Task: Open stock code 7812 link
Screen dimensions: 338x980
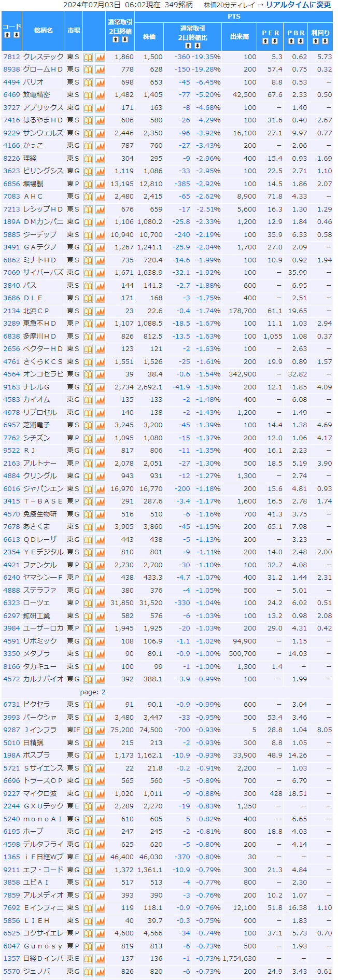Action: point(11,57)
